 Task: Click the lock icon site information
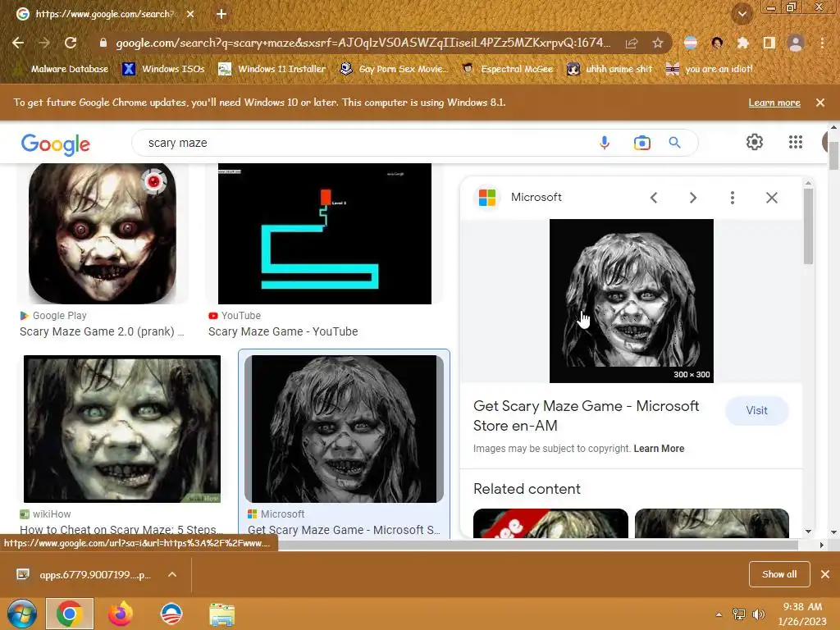click(x=103, y=43)
